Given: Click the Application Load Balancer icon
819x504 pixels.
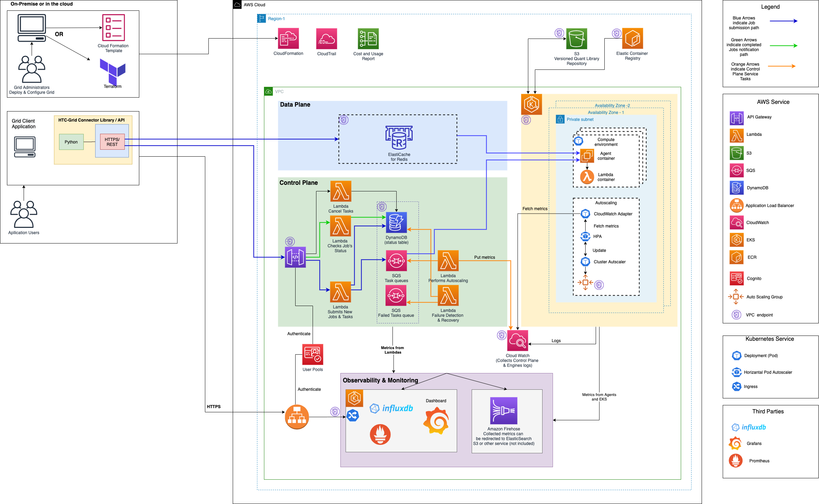Looking at the screenshot, I should click(x=297, y=417).
